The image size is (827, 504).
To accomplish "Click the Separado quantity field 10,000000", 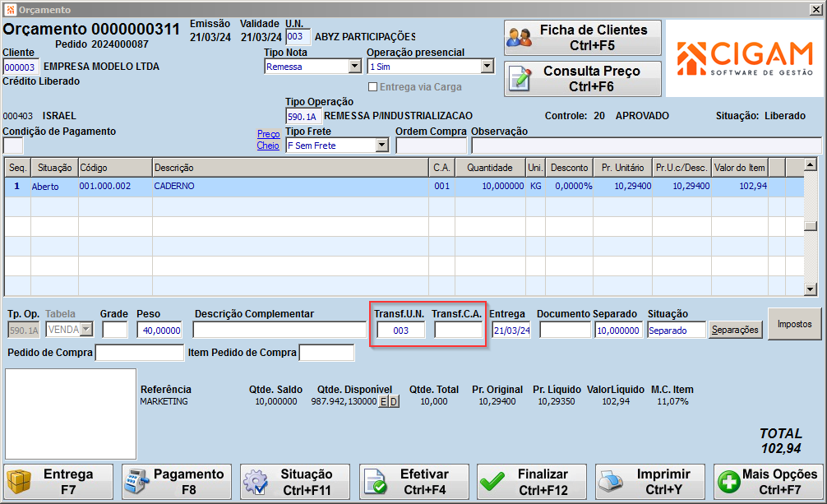I will tap(618, 331).
